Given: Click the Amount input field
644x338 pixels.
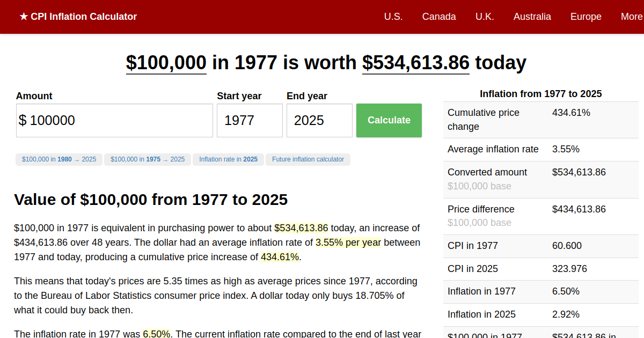Looking at the screenshot, I should coord(114,120).
